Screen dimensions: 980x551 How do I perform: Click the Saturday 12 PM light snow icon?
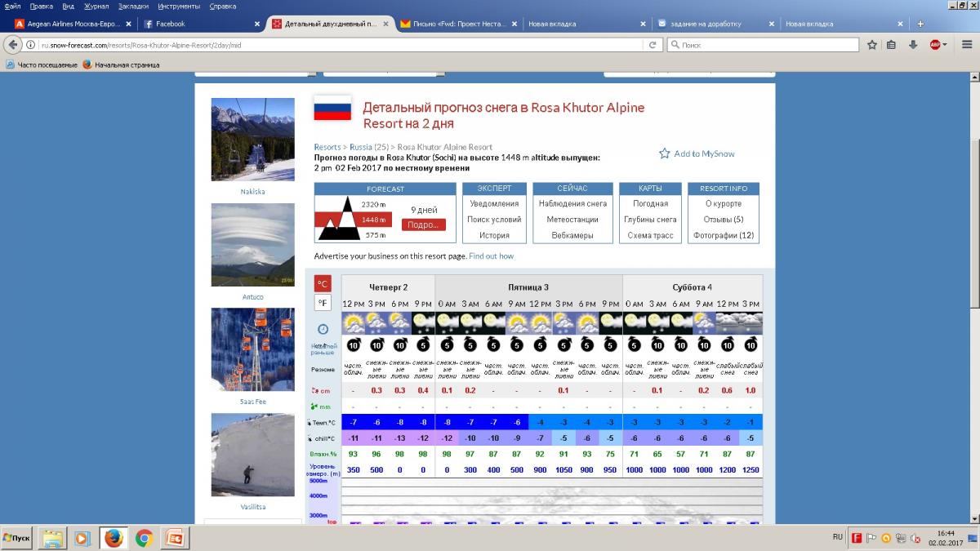click(728, 323)
